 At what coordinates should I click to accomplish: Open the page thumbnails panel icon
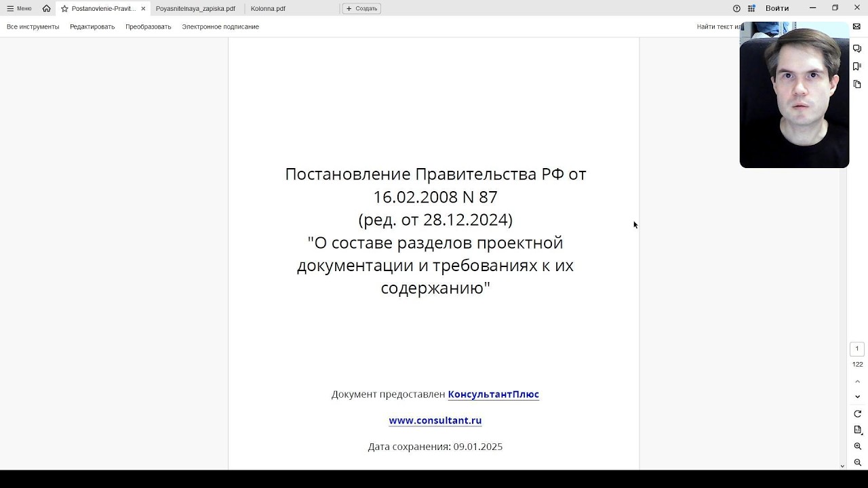pos(857,84)
